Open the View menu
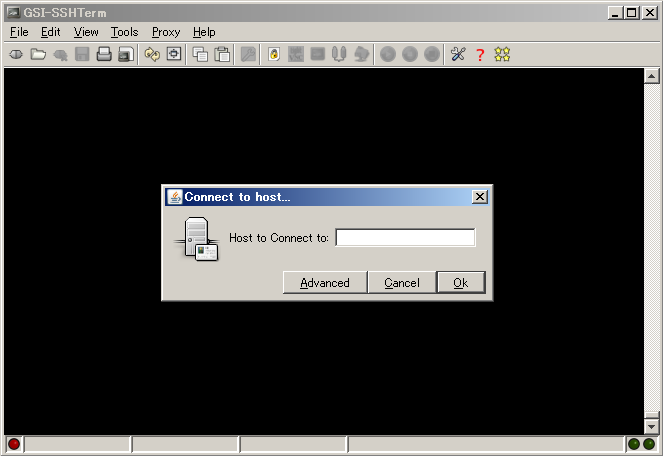 (86, 32)
